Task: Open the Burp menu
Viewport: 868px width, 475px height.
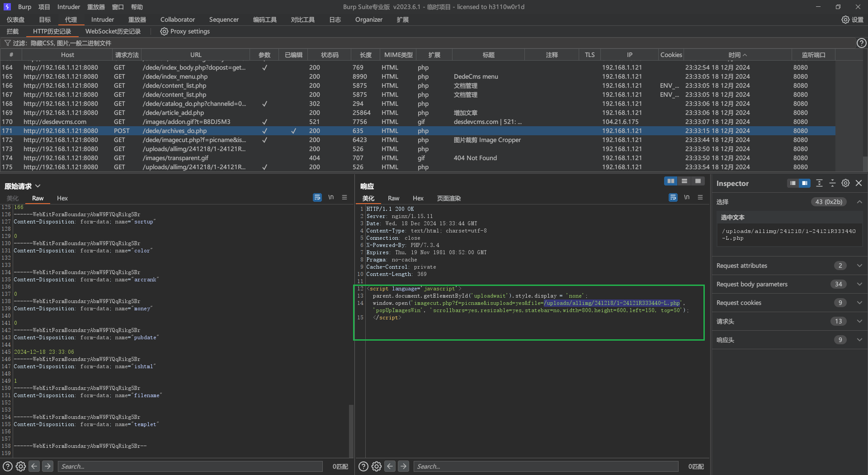Action: coord(24,7)
